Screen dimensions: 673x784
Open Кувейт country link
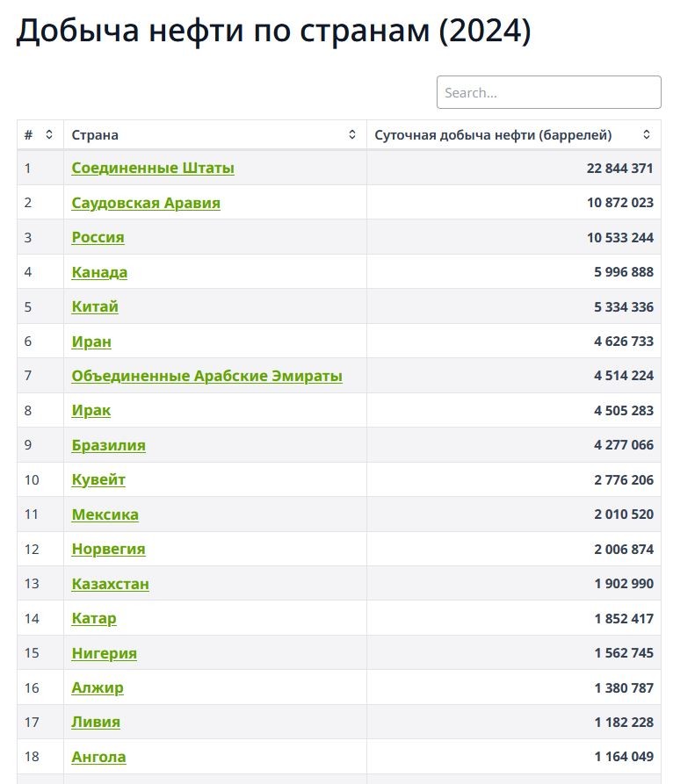click(98, 479)
